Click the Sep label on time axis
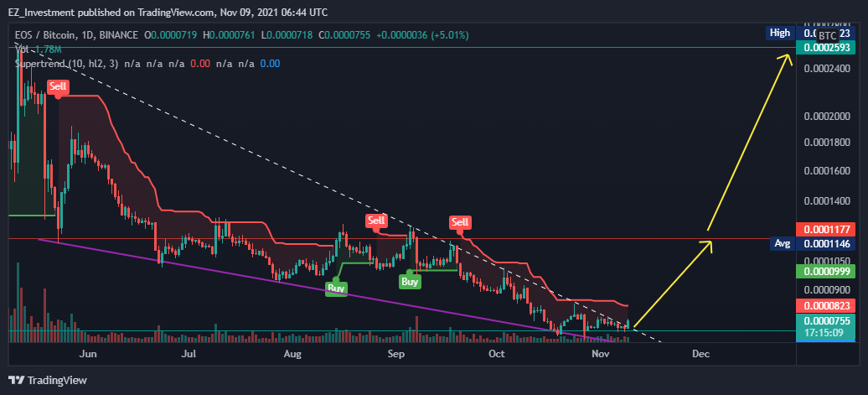 395,353
